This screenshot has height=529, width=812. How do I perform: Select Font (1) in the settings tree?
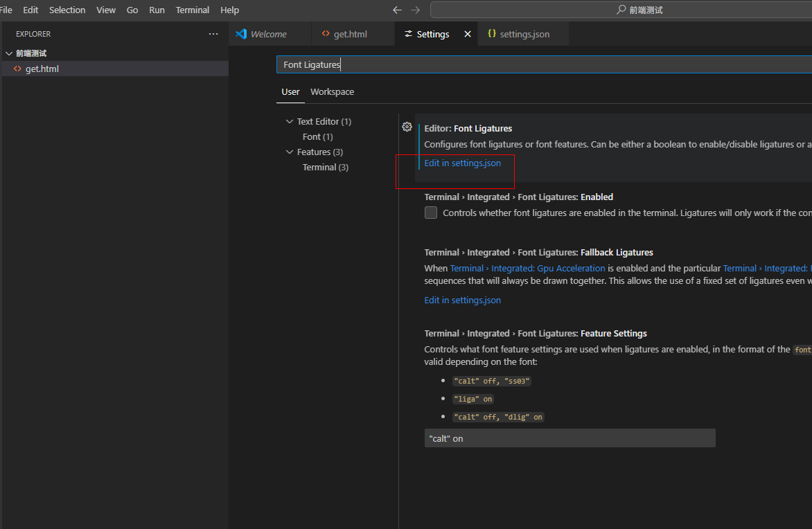[317, 136]
